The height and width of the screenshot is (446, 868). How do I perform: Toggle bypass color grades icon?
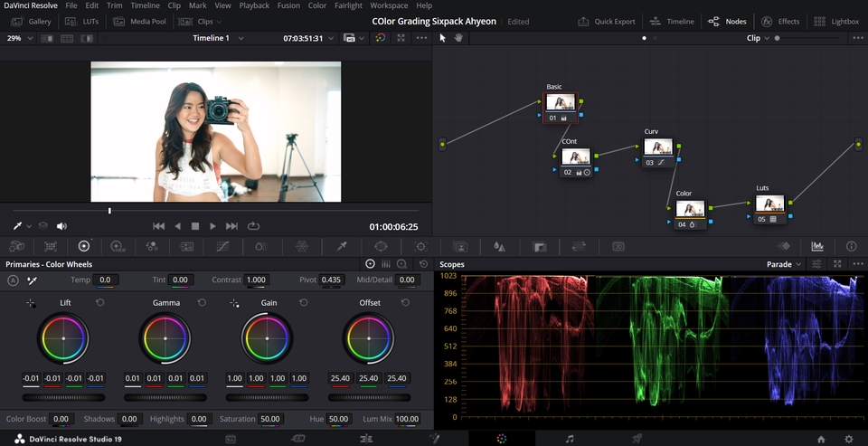pyautogui.click(x=381, y=38)
